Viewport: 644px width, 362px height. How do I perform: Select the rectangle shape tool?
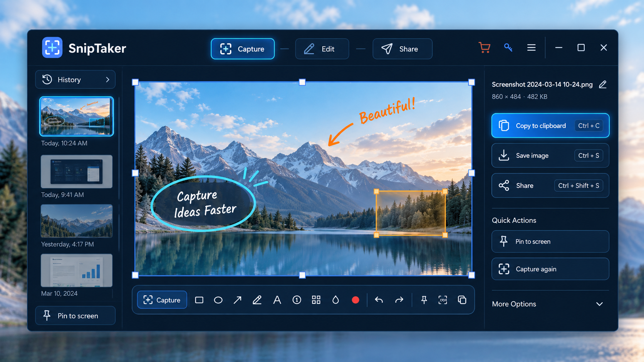(x=199, y=300)
